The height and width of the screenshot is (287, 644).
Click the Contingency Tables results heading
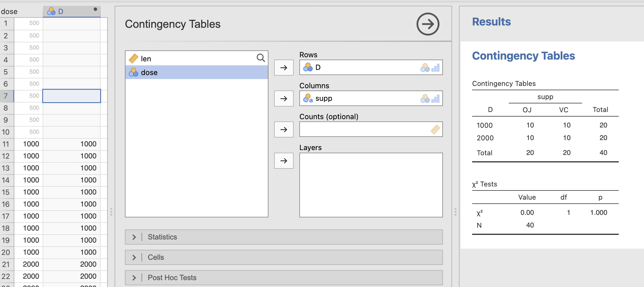click(523, 56)
